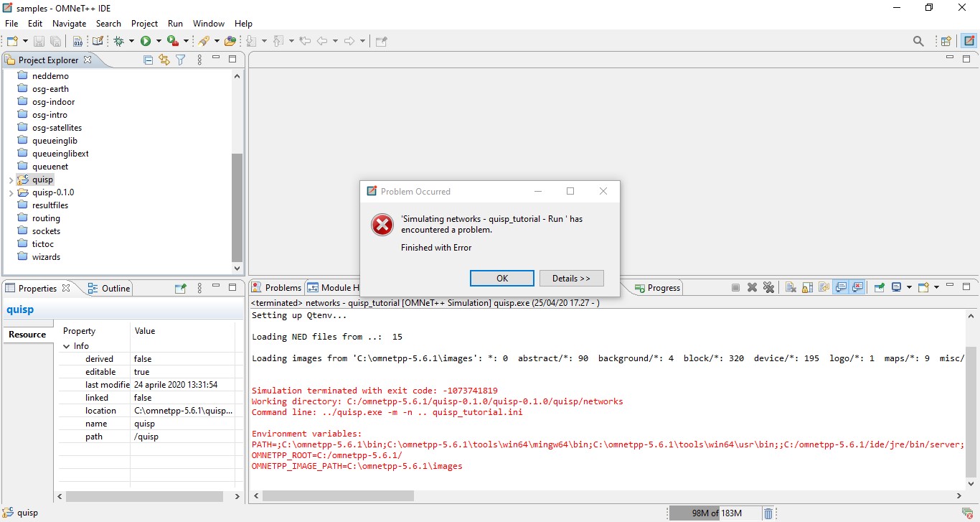This screenshot has width=980, height=522.
Task: Enable Scroll Lock in the console toolbar
Action: click(806, 287)
